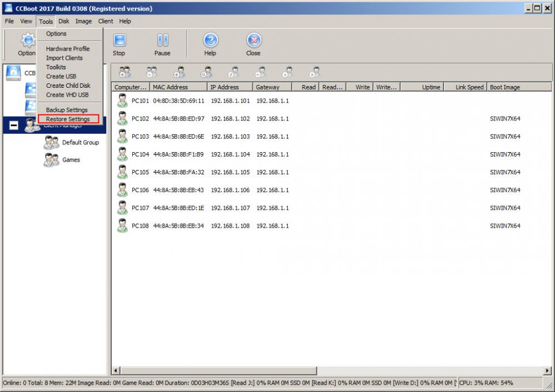Click the Options gear toolbar icon
Screen dimensions: 555x392
(x=28, y=40)
